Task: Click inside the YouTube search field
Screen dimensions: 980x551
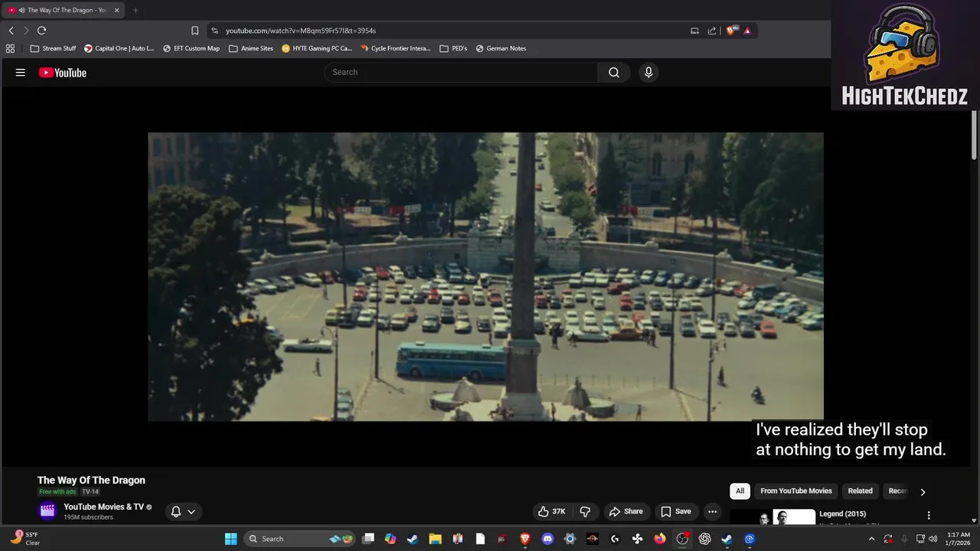Action: (461, 72)
